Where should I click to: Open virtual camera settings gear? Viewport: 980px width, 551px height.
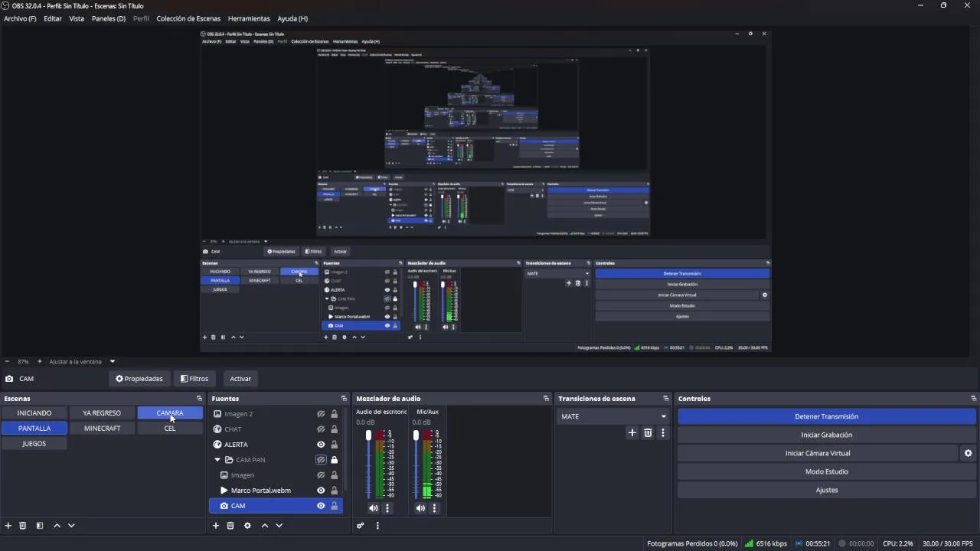[968, 453]
